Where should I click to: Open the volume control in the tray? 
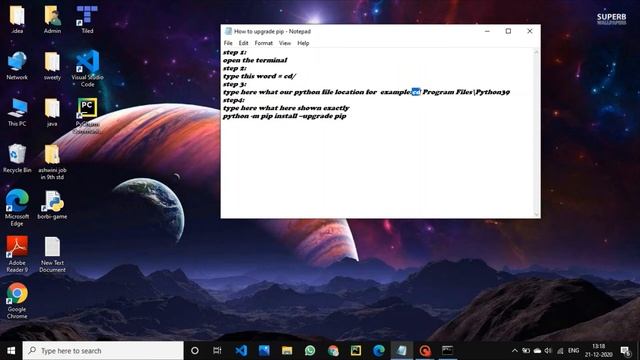548,351
